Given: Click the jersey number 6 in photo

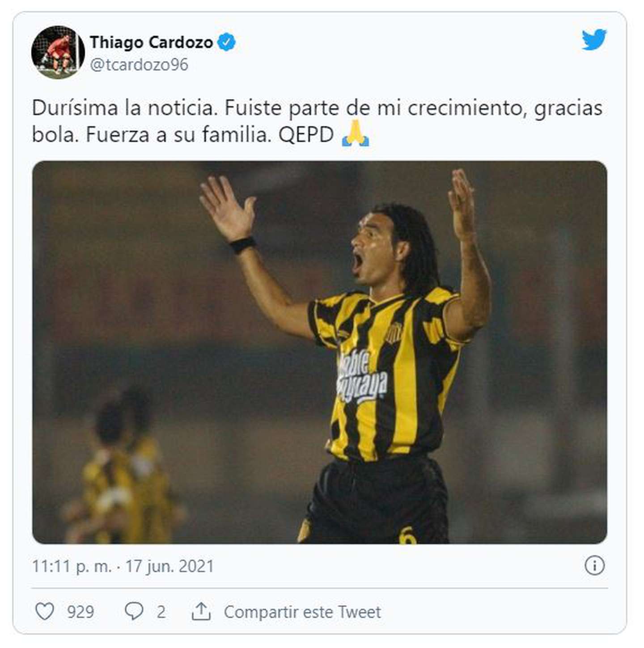Looking at the screenshot, I should coord(407,535).
